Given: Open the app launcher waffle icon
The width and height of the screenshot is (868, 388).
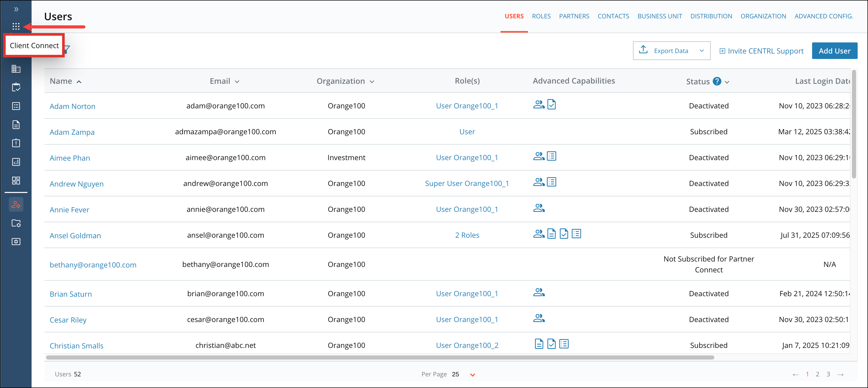Looking at the screenshot, I should tap(16, 26).
